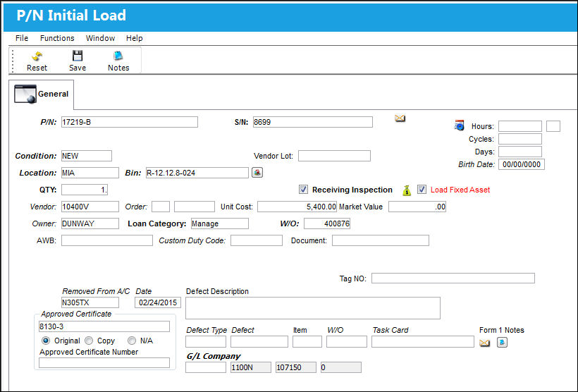Image resolution: width=578 pixels, height=392 pixels.
Task: Click the money bag icon
Action: (x=407, y=190)
